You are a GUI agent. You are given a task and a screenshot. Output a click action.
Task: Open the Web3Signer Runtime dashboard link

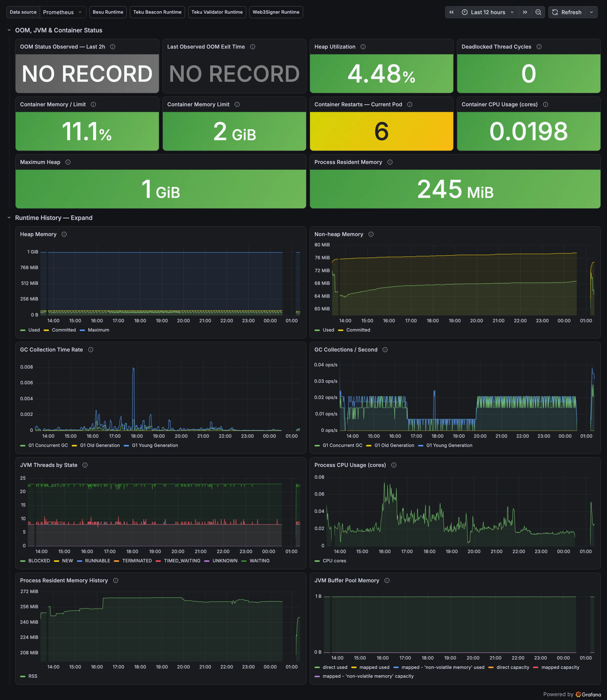276,12
